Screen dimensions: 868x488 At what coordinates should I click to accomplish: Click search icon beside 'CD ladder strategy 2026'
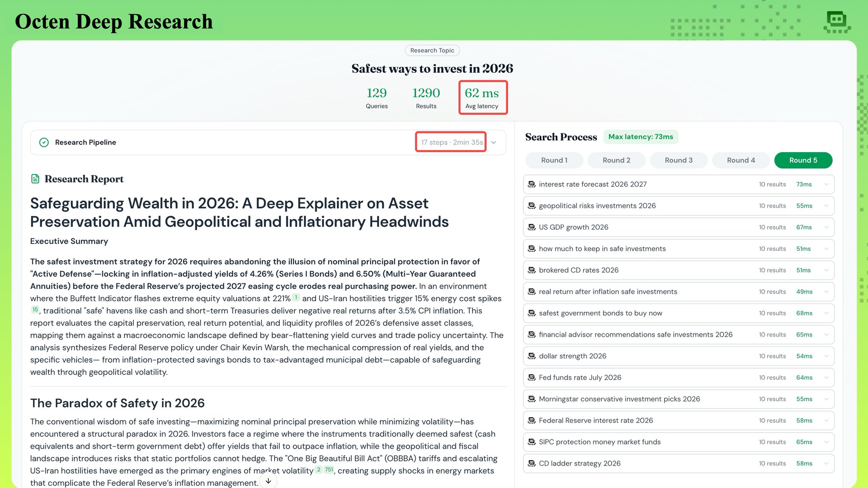click(x=531, y=463)
